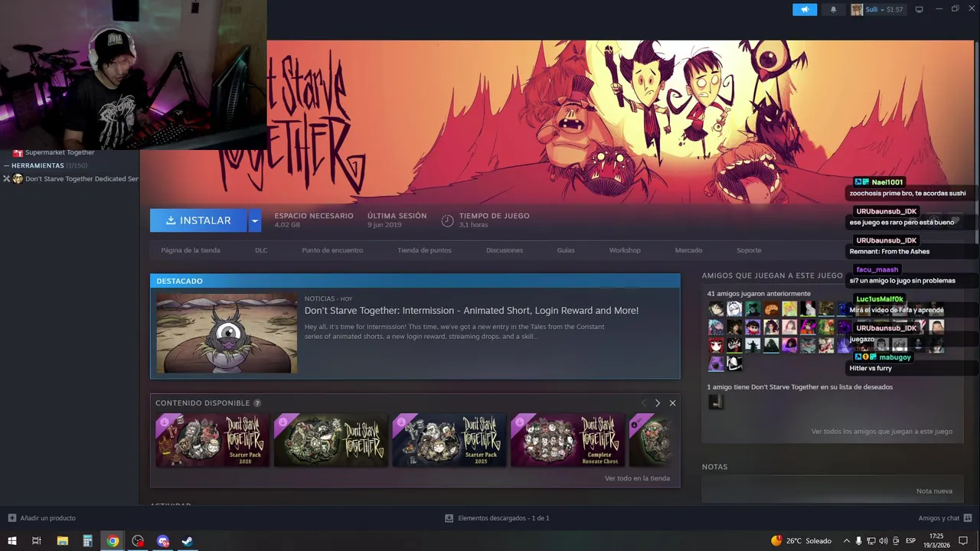The image size is (980, 551).
Task: Click facu_maash chat username
Action: pos(877,269)
